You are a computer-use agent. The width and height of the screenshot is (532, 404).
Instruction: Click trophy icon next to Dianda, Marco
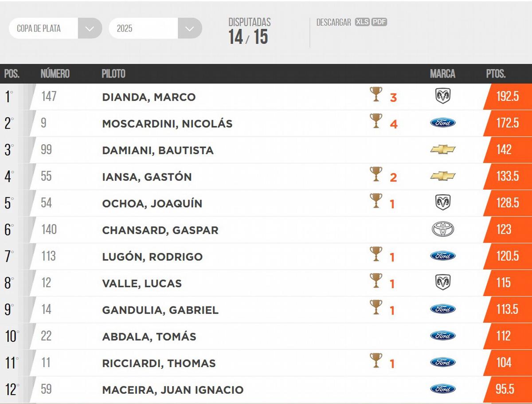(376, 95)
